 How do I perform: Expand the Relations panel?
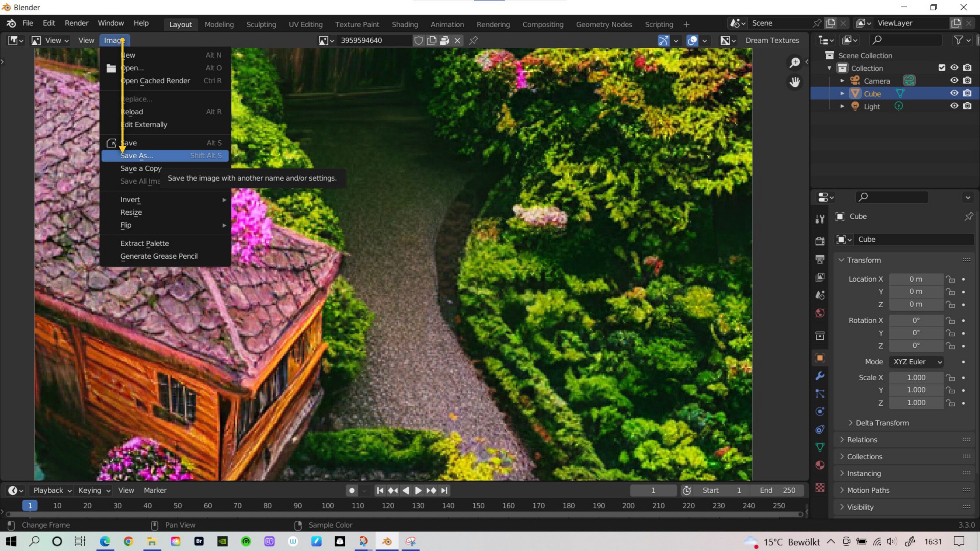point(862,440)
